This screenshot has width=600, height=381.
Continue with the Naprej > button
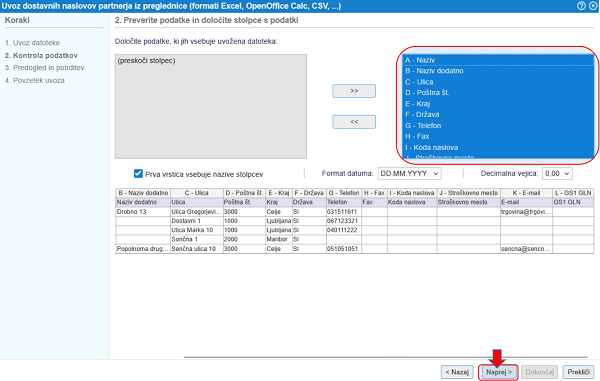coord(499,372)
